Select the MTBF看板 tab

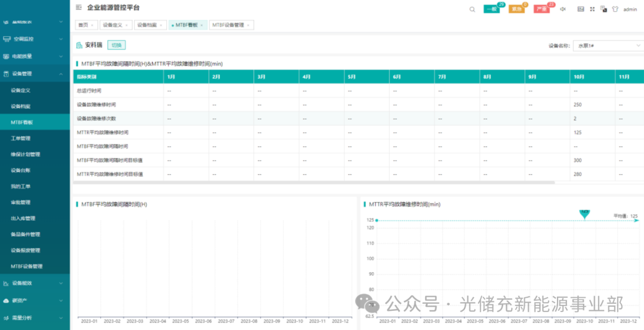pyautogui.click(x=188, y=25)
